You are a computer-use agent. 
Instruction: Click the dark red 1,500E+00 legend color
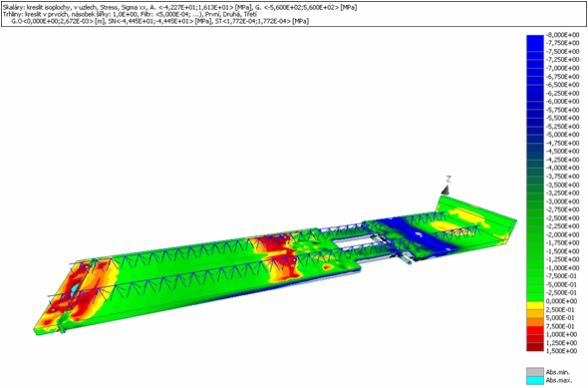(x=535, y=347)
